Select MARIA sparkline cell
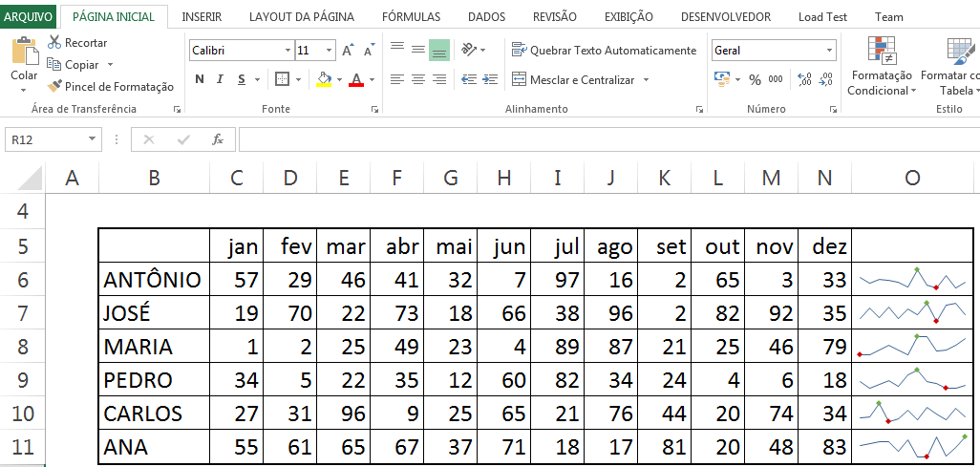Image resolution: width=980 pixels, height=467 pixels. 912,347
